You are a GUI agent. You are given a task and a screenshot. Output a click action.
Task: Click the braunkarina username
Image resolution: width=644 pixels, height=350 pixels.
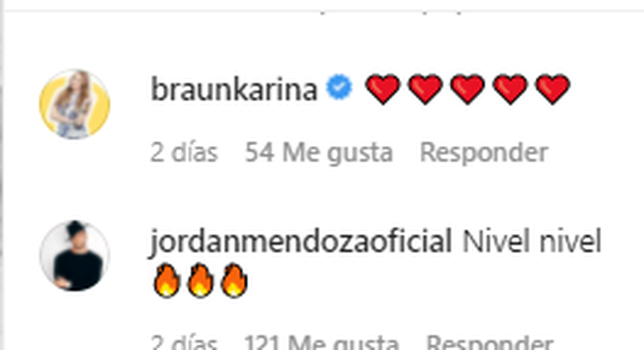pos(234,89)
